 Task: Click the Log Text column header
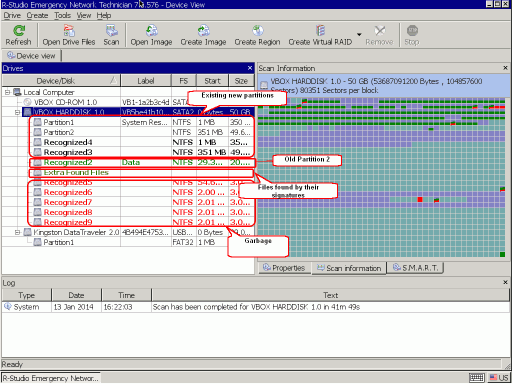[x=330, y=295]
